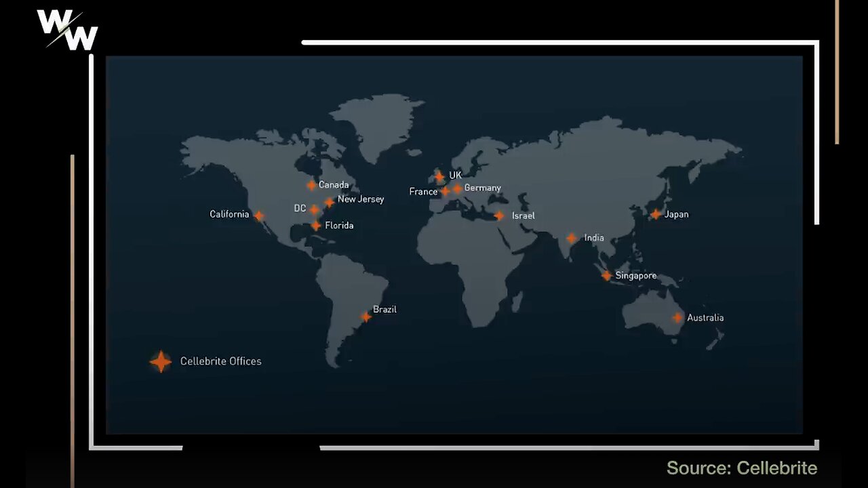Click the Singapore office marker

tap(606, 276)
